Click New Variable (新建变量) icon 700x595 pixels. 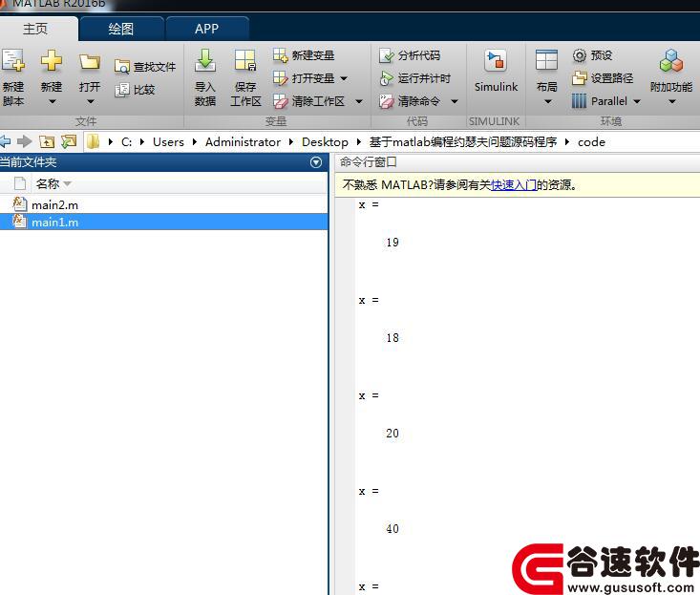(281, 55)
